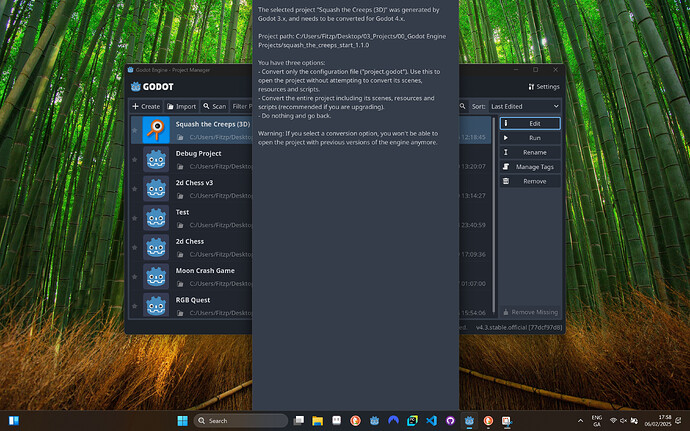
Task: Click the running Godot taskbar icon
Action: 469,421
